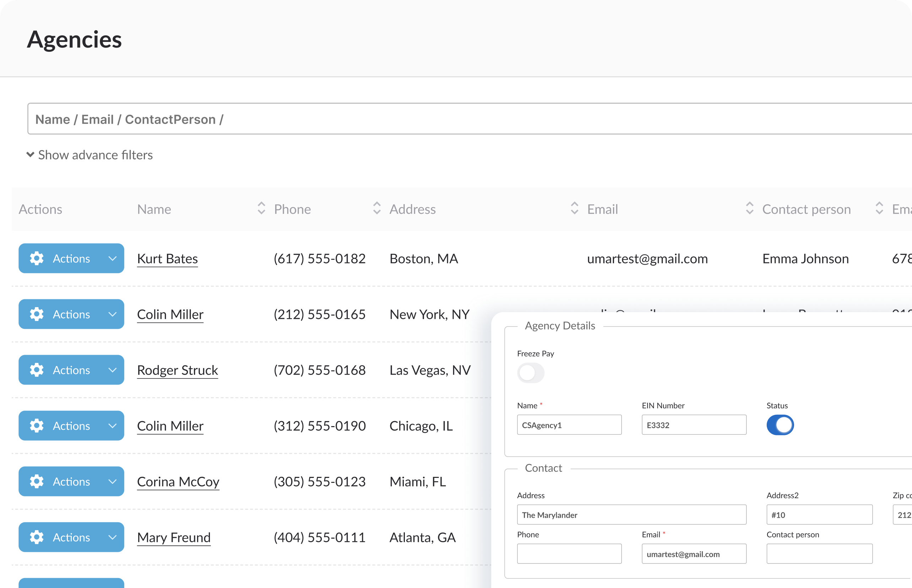Screen dimensions: 912x588
Task: Sort table by Address column arrows
Action: [574, 208]
